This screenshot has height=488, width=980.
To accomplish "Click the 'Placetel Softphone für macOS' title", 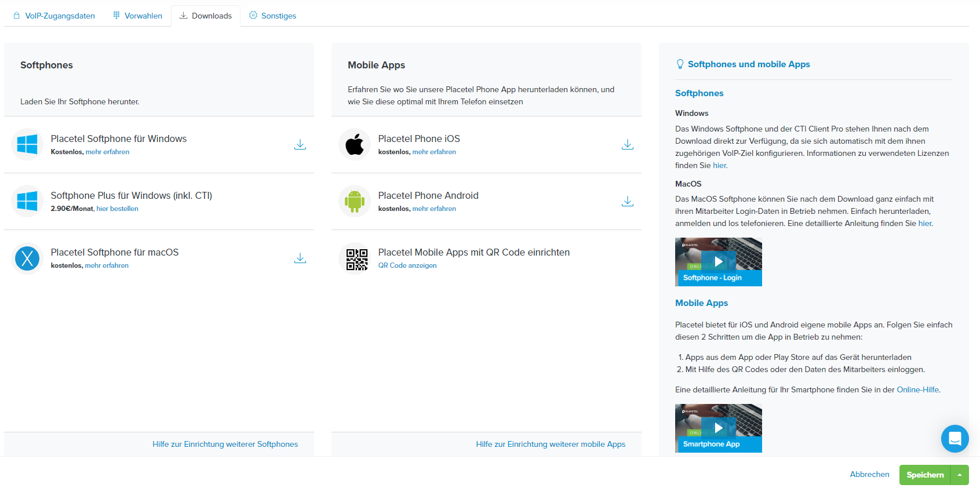I will pyautogui.click(x=115, y=252).
